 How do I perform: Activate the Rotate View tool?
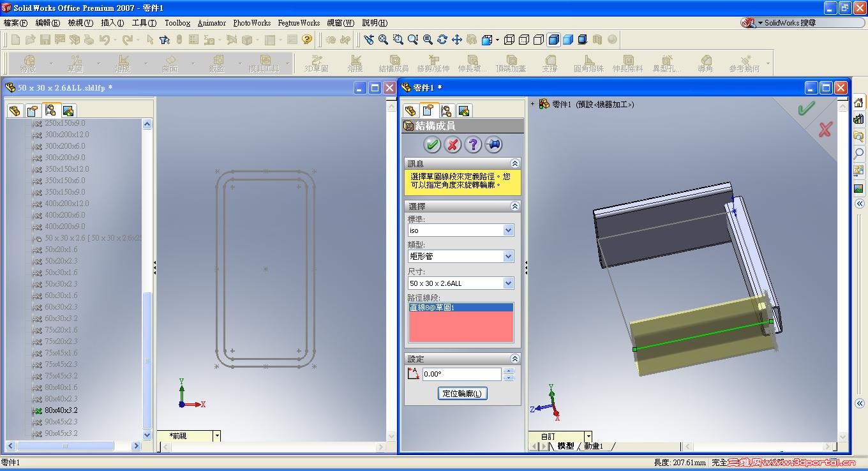click(442, 40)
